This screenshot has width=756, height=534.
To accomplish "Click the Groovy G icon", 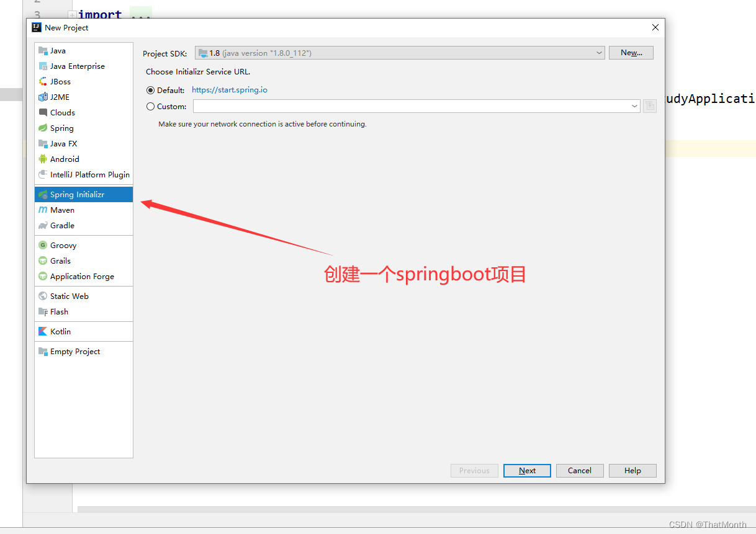I will click(x=43, y=246).
